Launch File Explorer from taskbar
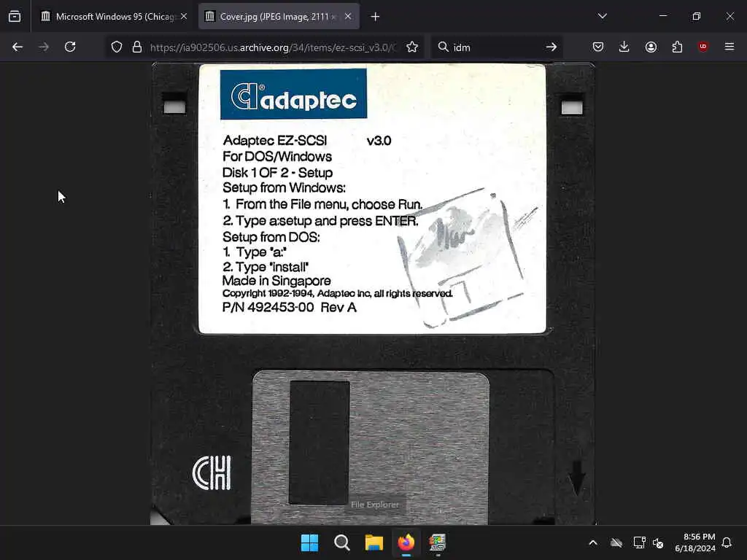Screen dimensions: 747x560 [374, 542]
